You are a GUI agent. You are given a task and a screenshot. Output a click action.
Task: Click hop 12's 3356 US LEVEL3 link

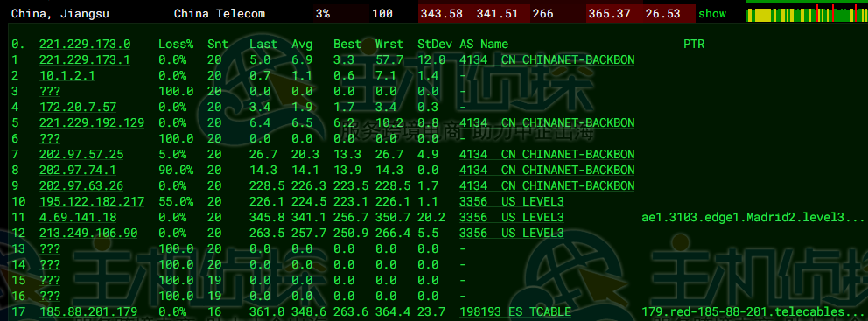point(512,233)
